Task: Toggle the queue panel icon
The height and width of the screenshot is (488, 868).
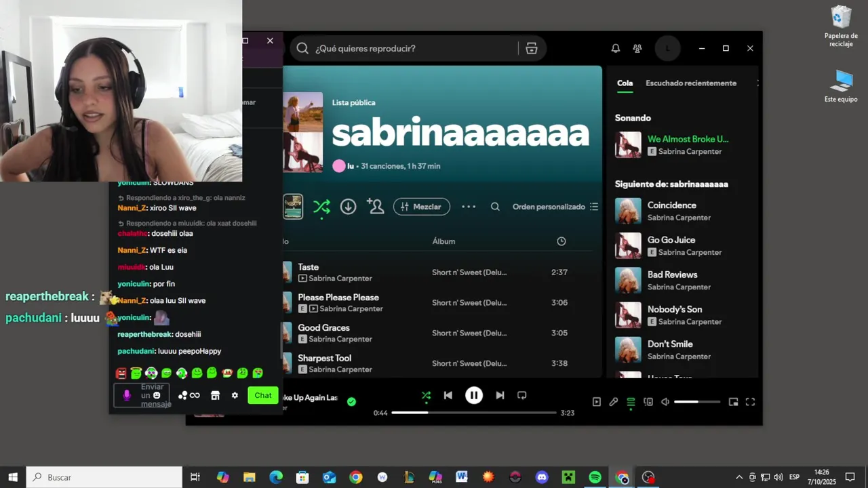Action: pos(631,402)
